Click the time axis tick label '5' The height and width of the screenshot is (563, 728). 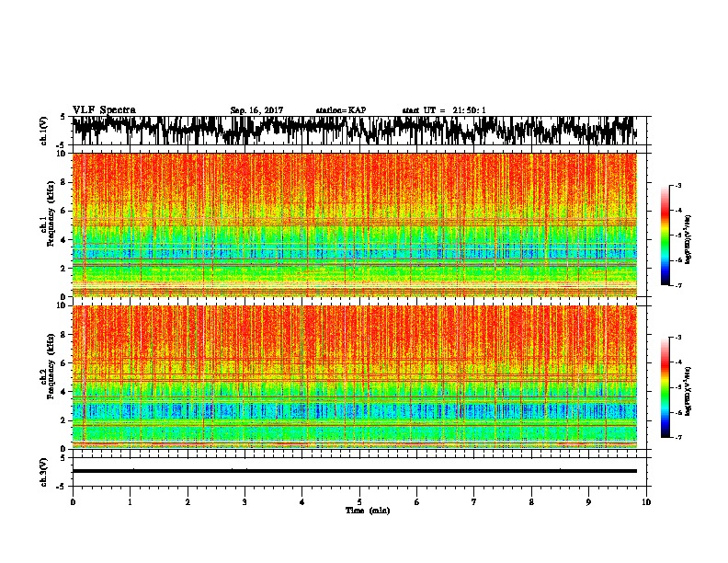click(x=359, y=501)
